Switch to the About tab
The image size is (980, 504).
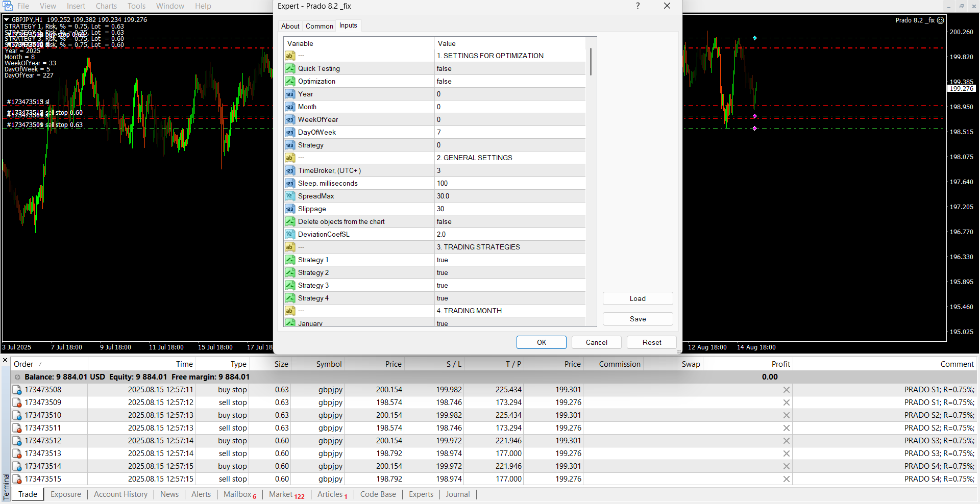coord(290,26)
